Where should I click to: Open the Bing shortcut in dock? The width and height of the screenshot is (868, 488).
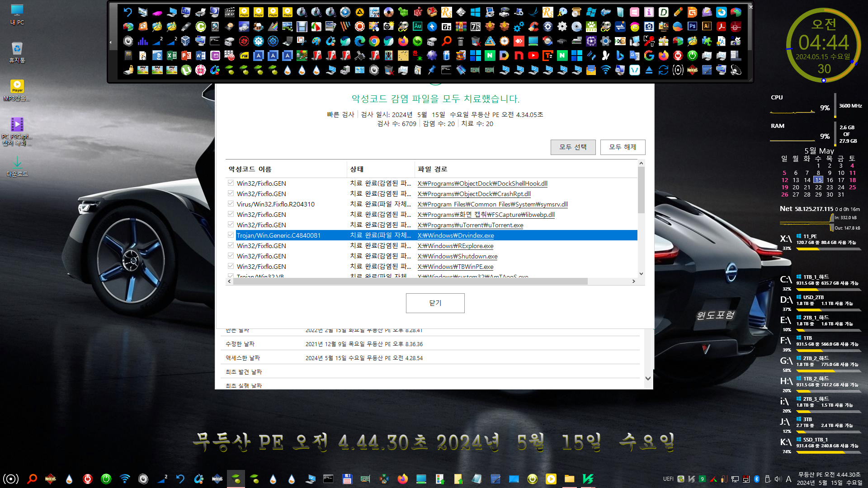pos(620,56)
